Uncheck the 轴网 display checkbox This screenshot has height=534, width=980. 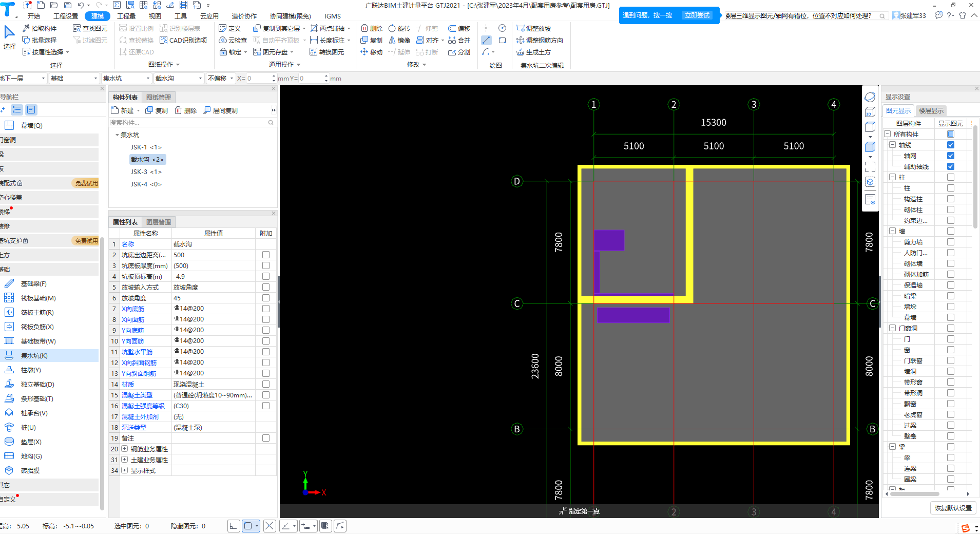click(951, 156)
